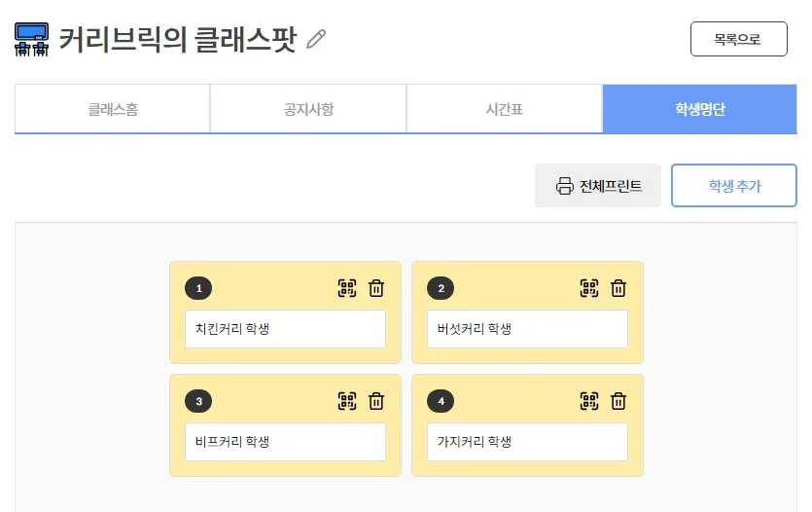Screen dimensions: 812x512
Task: Delete 치킨커리 학생 with trash icon
Action: (376, 288)
